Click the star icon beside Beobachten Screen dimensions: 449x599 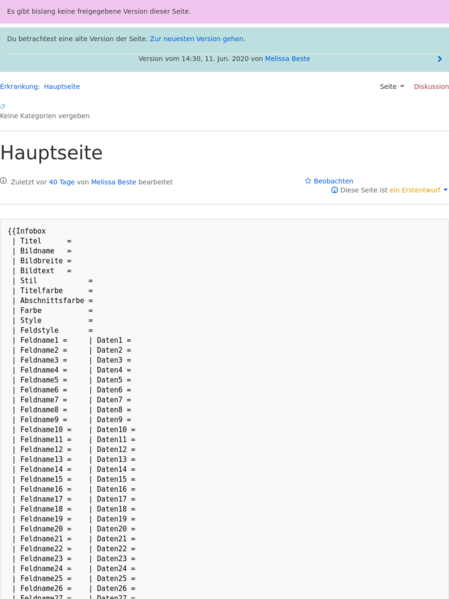pos(308,181)
